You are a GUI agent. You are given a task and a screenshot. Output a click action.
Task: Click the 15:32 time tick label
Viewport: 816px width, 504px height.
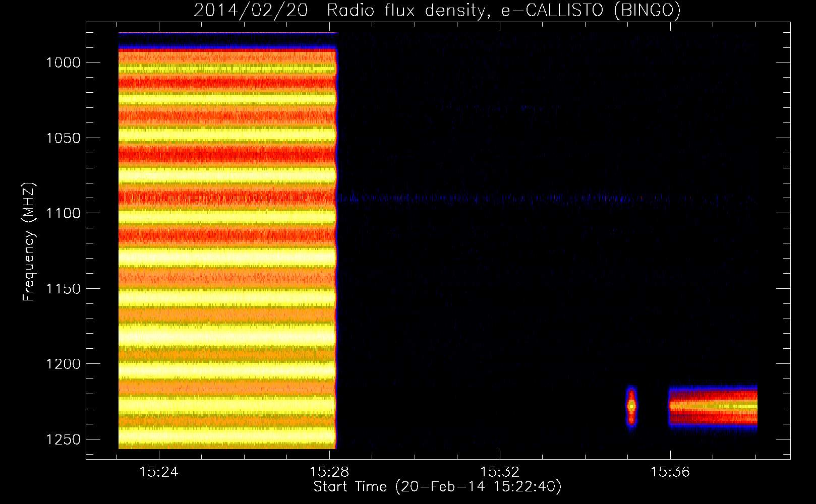click(x=500, y=472)
